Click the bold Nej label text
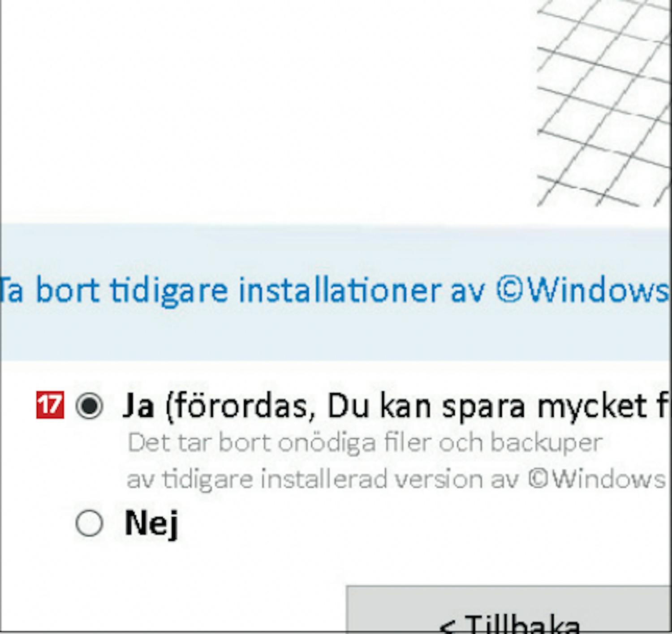Viewport: 672px width, 634px height. pyautogui.click(x=151, y=523)
